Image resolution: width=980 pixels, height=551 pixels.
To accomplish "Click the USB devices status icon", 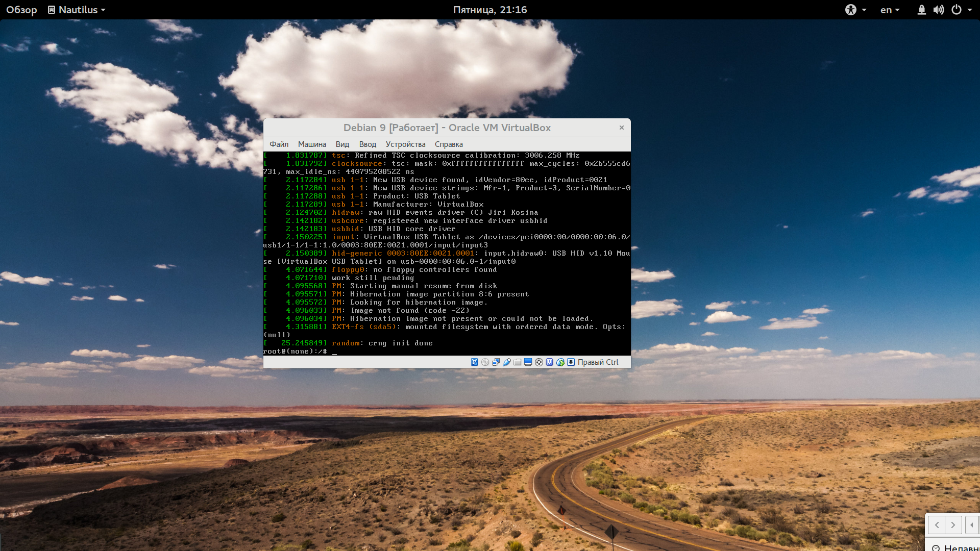I will pyautogui.click(x=506, y=362).
